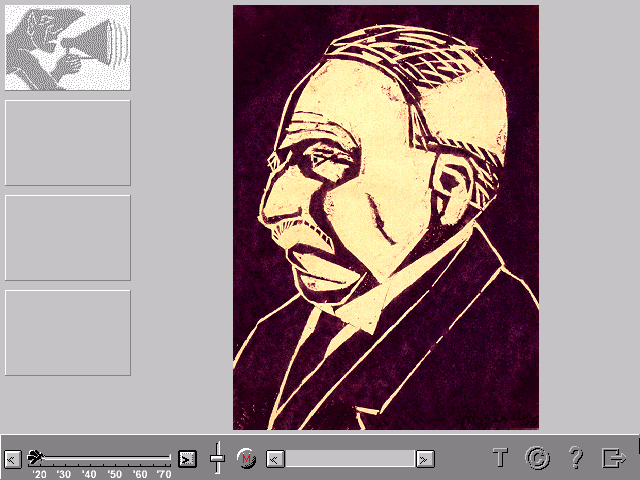Screen dimensions: 640x480
Task: Jump to the '70 decade mark
Action: point(164,474)
